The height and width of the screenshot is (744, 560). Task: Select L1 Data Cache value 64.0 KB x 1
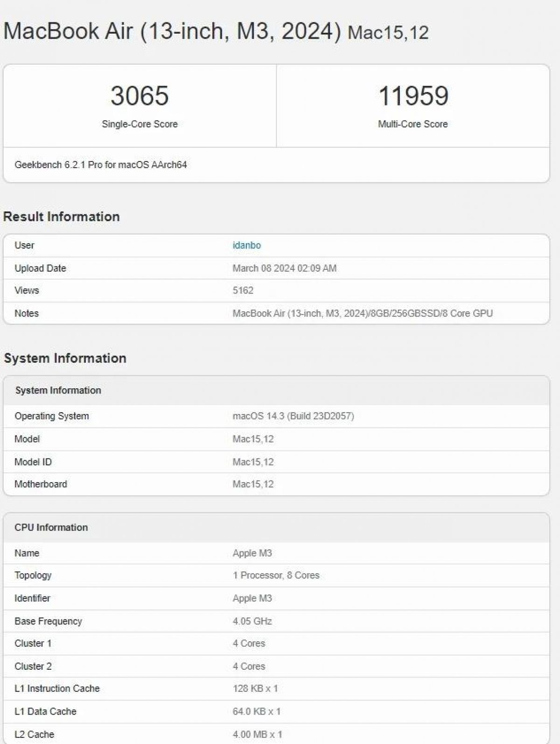[x=257, y=712]
